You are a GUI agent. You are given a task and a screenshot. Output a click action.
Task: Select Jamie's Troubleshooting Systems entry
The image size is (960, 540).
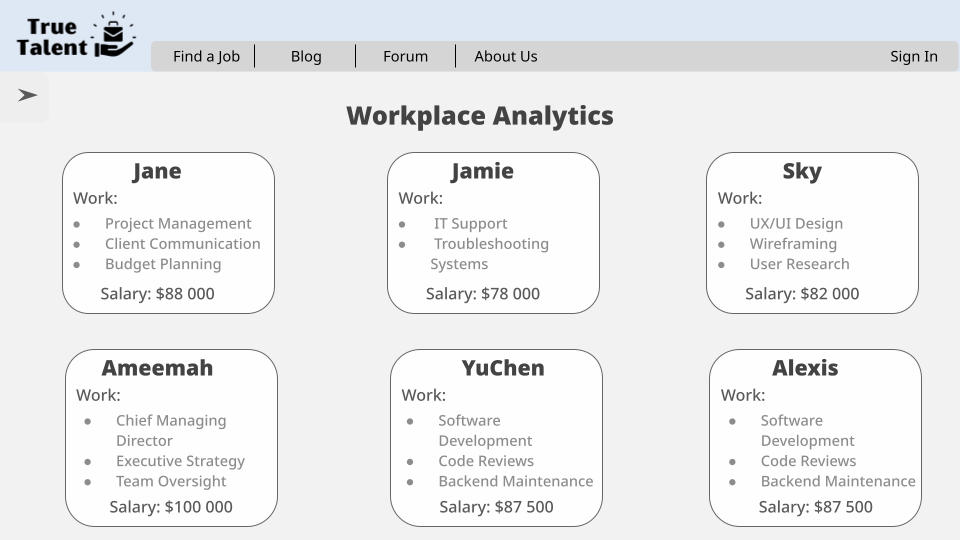point(489,253)
